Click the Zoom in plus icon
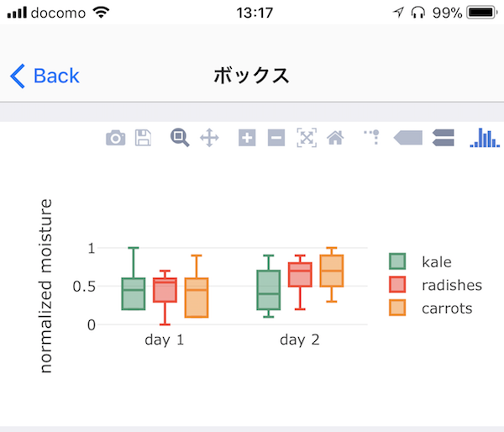 pyautogui.click(x=247, y=138)
